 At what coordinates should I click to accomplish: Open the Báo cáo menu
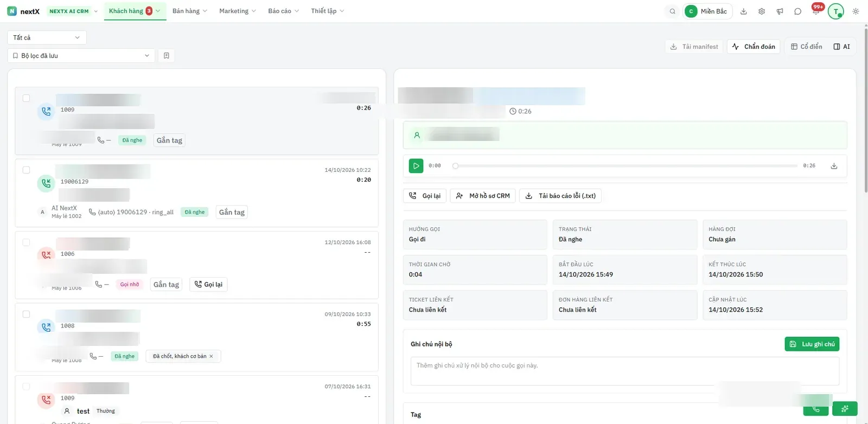pos(284,11)
